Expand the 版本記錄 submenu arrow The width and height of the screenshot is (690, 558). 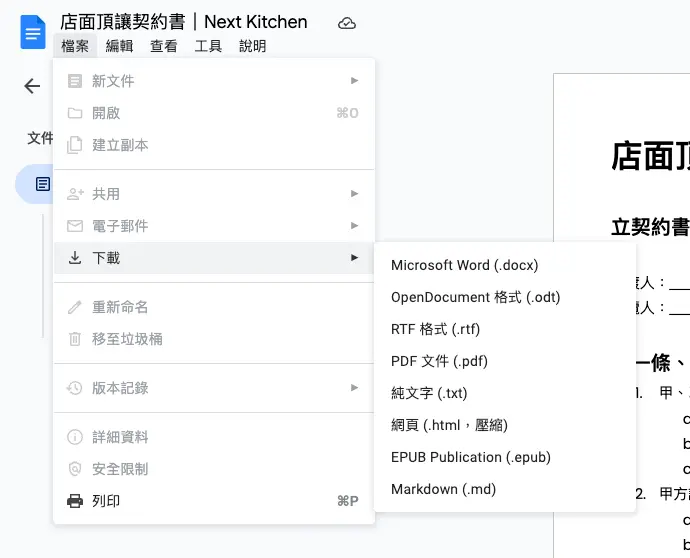tap(354, 388)
